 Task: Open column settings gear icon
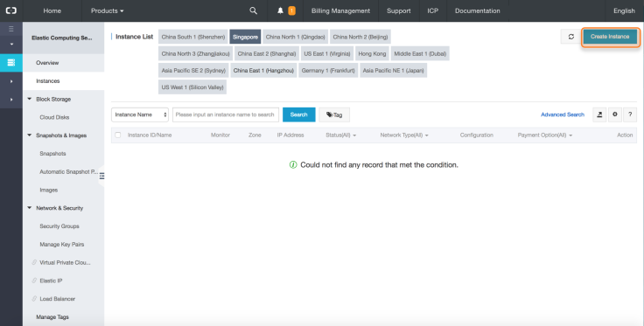(615, 114)
